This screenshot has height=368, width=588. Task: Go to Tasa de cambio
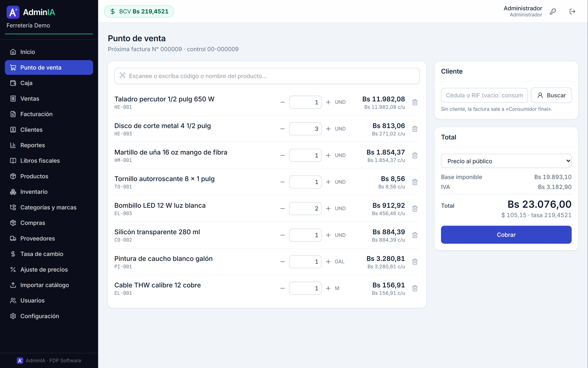49,254
